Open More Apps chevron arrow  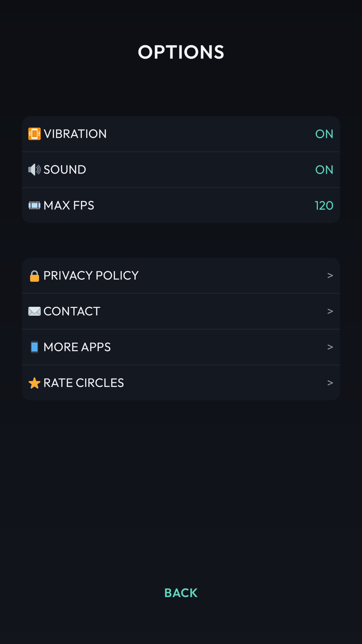point(330,347)
